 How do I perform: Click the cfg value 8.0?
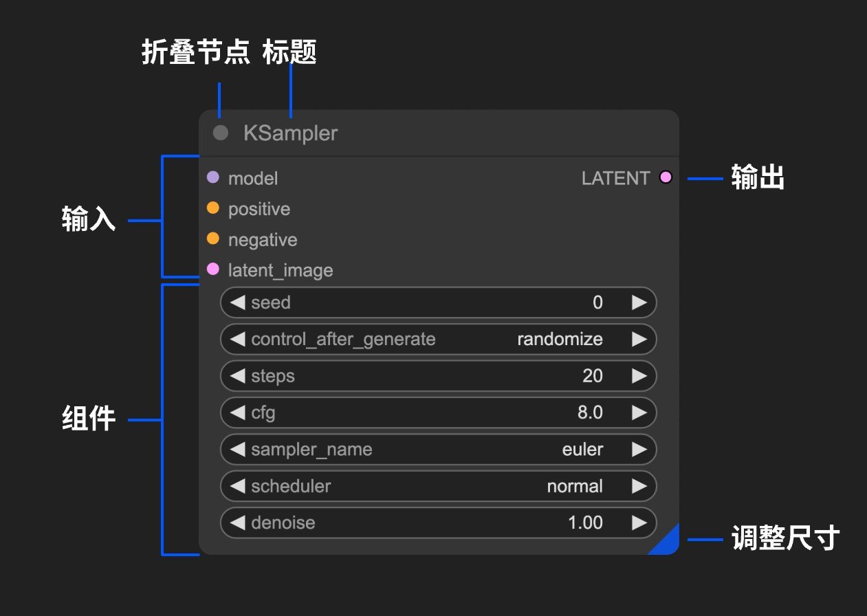click(x=590, y=412)
